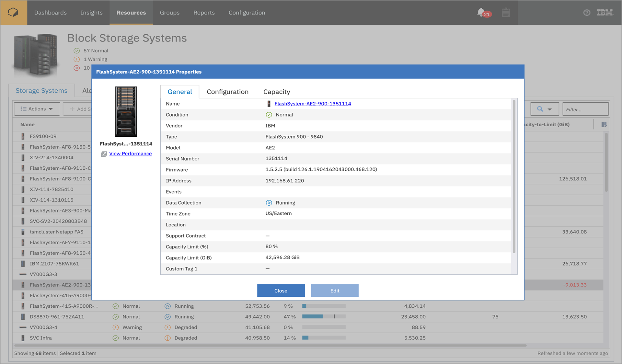Click the Running icon in DS8870-961-75ZA411 row

pos(167,317)
